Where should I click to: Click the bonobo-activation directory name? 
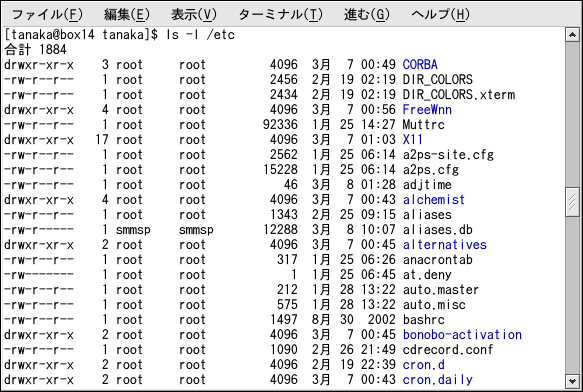462,335
